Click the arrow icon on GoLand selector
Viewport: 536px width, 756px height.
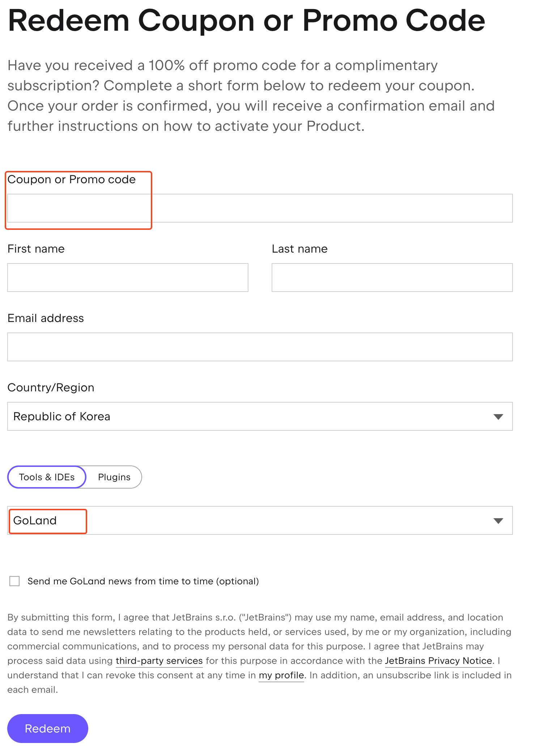[498, 521]
